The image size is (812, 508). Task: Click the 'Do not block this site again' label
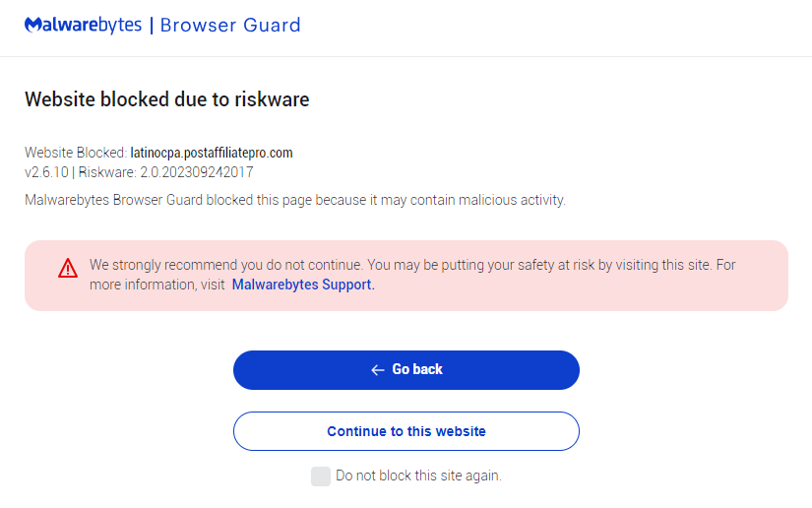(418, 476)
